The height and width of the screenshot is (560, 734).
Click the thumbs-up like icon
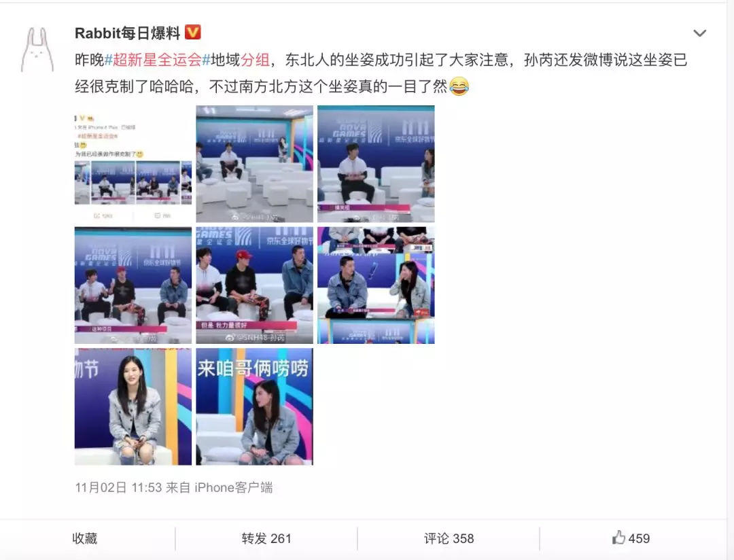pyautogui.click(x=618, y=538)
